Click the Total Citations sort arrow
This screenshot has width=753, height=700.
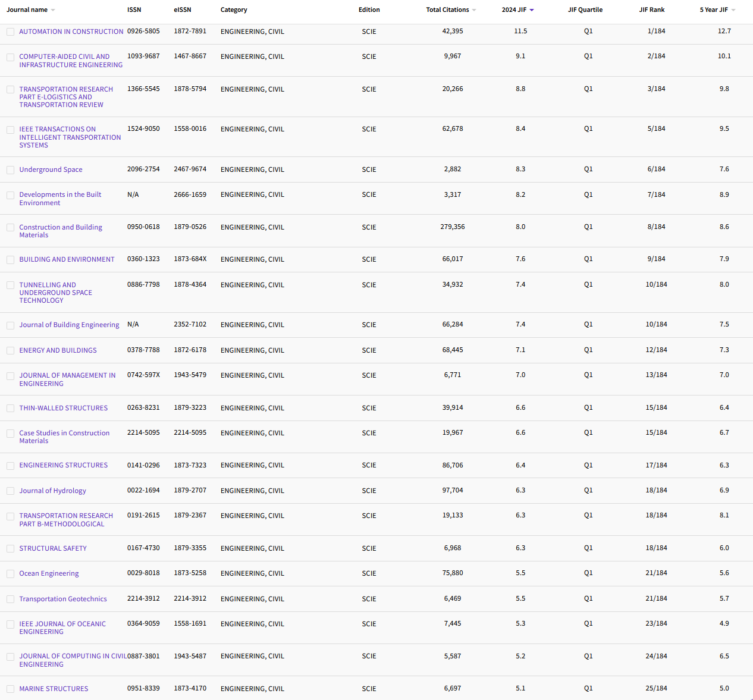(x=474, y=10)
